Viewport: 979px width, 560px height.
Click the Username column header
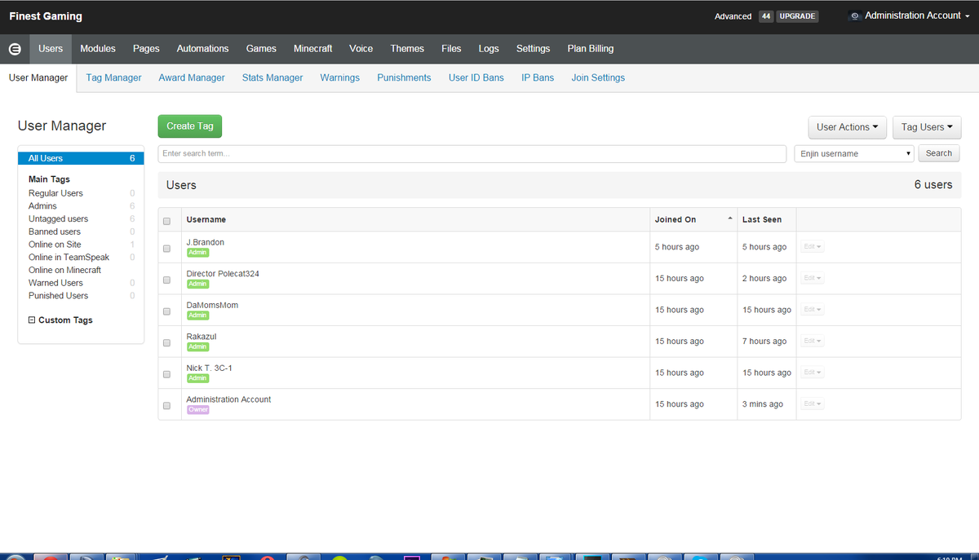[x=206, y=220]
